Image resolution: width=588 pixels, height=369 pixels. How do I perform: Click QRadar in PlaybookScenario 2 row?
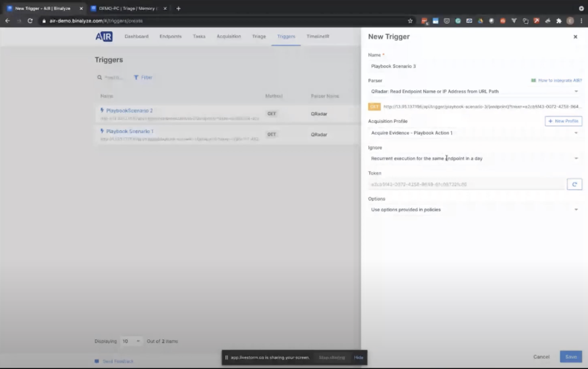pos(319,114)
